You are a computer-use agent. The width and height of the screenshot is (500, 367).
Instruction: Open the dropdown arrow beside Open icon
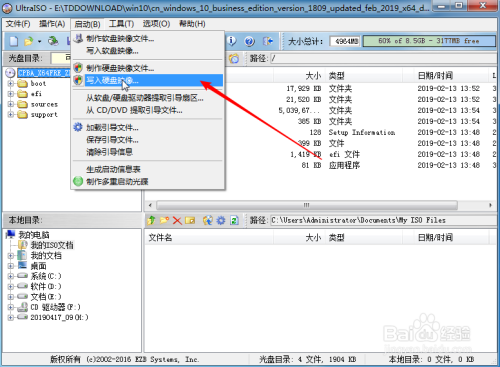(39, 41)
